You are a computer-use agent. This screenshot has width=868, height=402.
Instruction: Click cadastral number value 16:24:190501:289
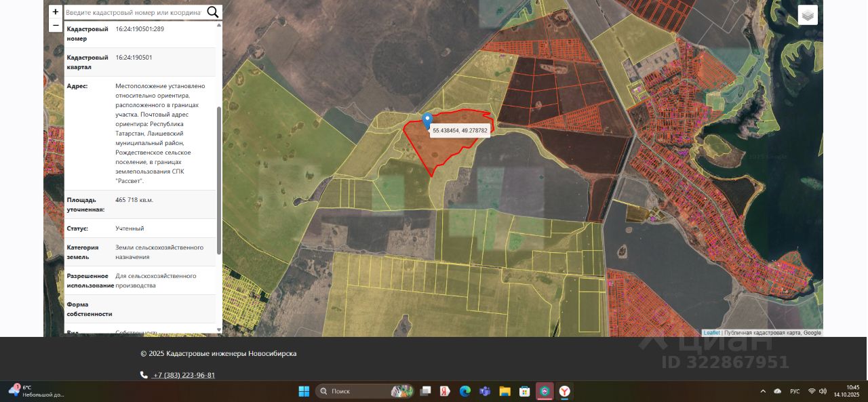click(x=140, y=29)
